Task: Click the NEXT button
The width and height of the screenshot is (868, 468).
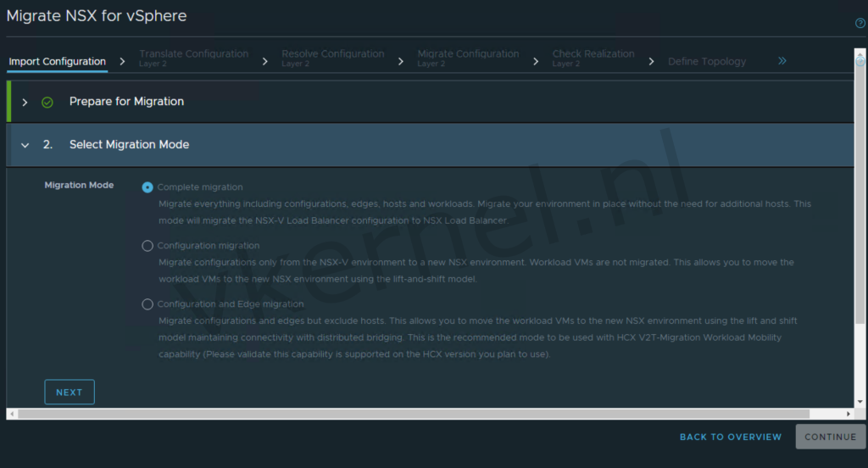Action: pyautogui.click(x=70, y=393)
